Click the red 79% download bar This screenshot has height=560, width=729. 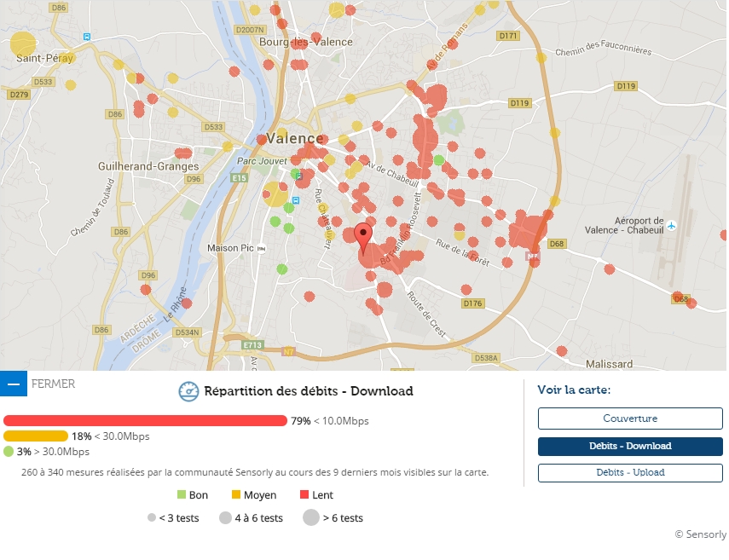coord(145,420)
